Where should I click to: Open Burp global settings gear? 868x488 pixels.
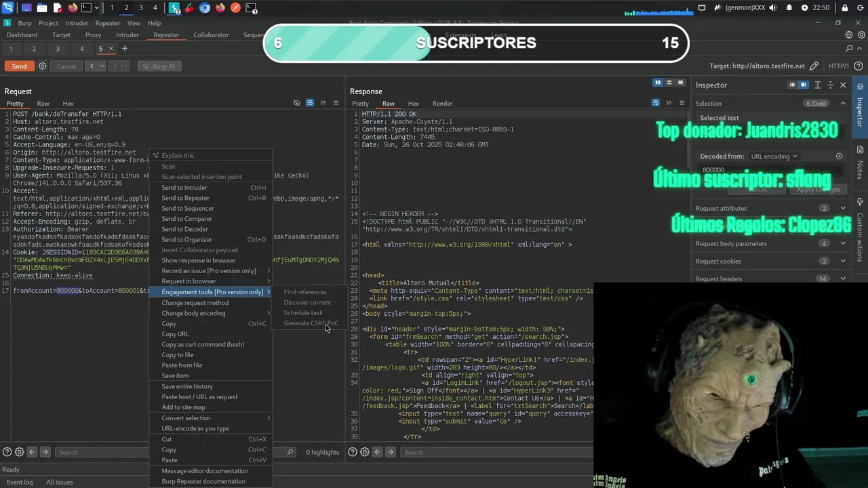[861, 35]
